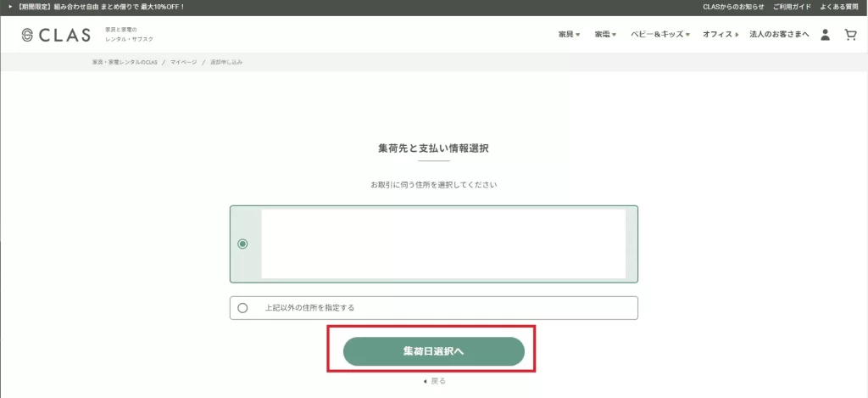Expand the 家具 dropdown menu
Viewport: 868px width, 398px height.
click(x=569, y=34)
